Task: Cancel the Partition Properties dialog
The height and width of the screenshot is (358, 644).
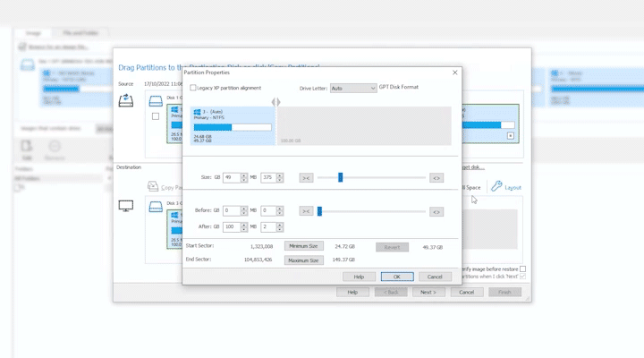Action: coord(435,277)
